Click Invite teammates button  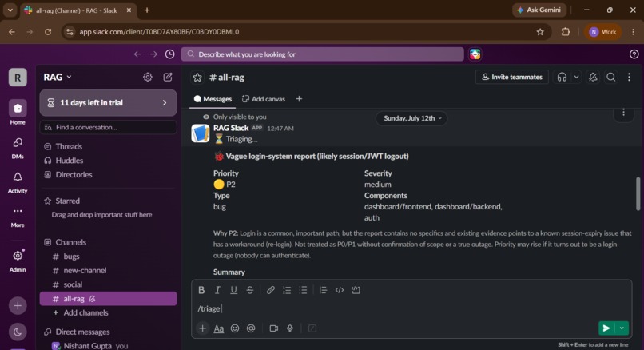511,77
